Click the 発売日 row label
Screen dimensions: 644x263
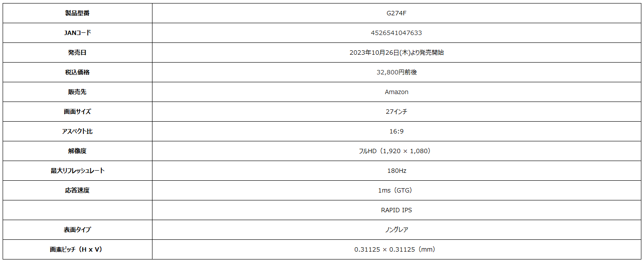[77, 53]
